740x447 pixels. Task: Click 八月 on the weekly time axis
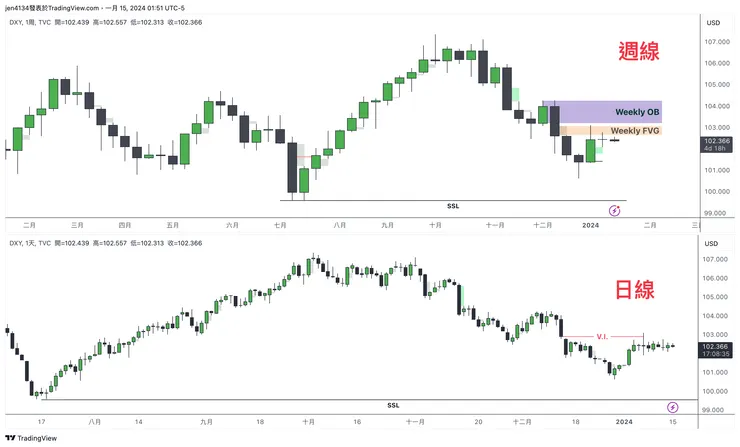coord(340,225)
